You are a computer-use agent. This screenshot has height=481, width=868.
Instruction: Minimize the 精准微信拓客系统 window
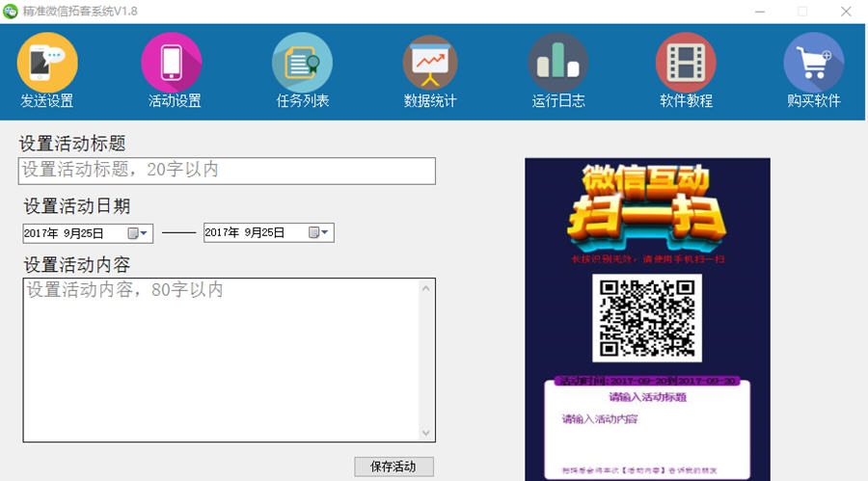pos(760,12)
